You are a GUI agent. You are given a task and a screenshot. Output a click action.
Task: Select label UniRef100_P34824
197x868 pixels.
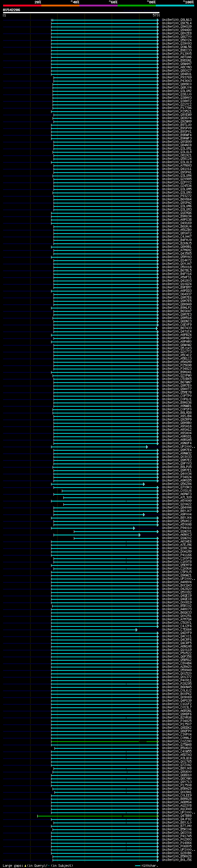click(x=177, y=477)
